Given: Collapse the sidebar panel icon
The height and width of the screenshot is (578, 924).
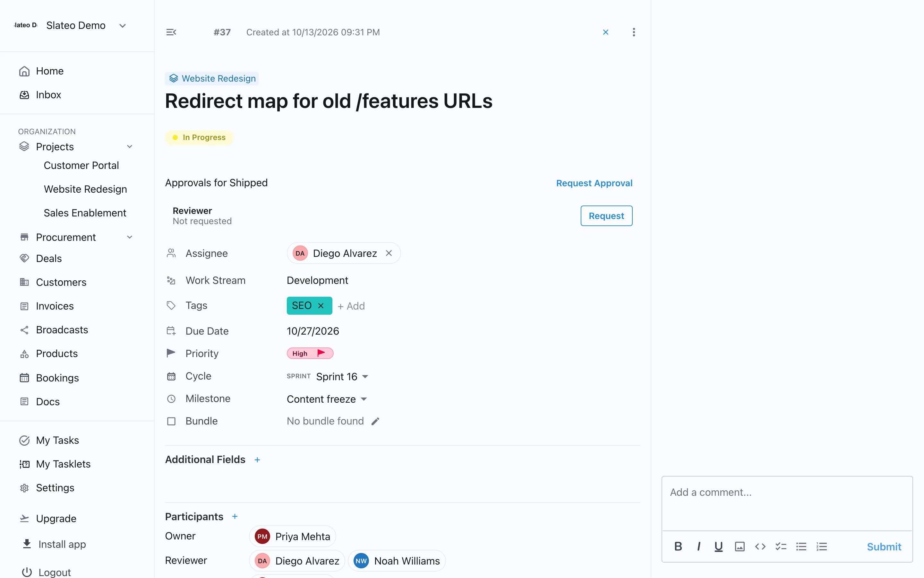Looking at the screenshot, I should pyautogui.click(x=171, y=32).
